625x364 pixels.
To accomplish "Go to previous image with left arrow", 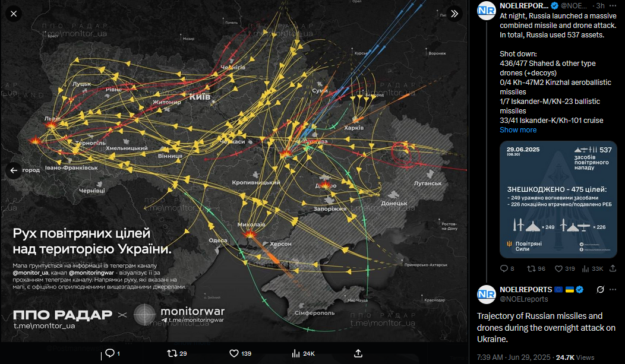I will click(14, 170).
